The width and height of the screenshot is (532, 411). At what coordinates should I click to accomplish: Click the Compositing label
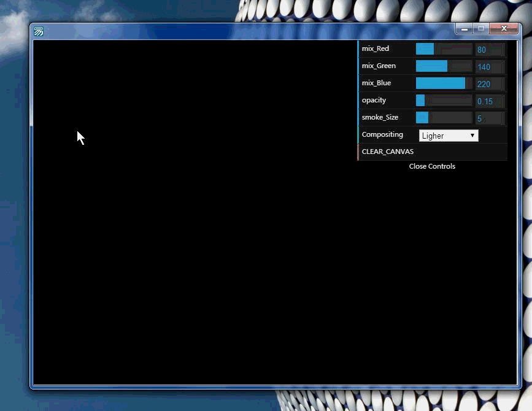point(382,134)
